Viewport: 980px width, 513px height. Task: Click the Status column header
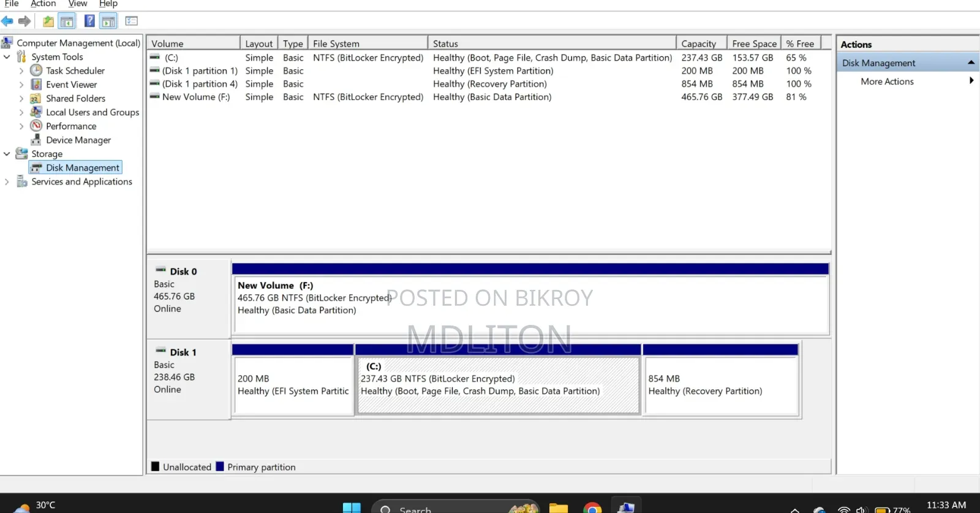[x=552, y=44]
